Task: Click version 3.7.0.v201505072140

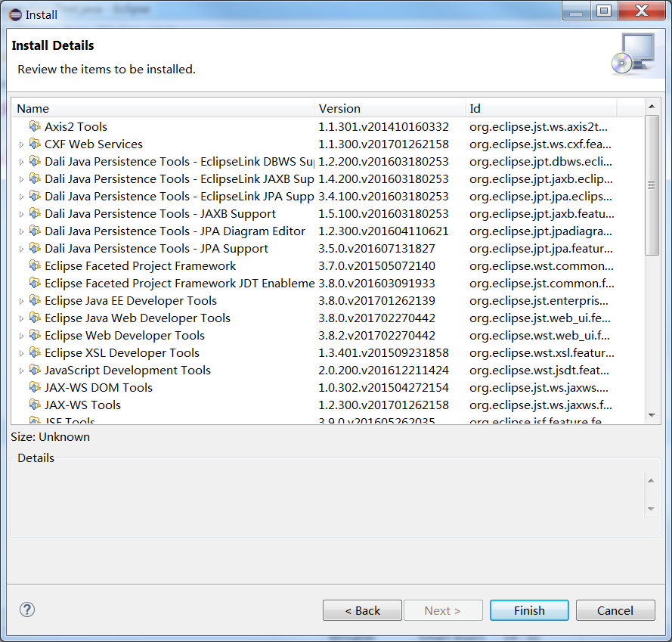Action: click(x=376, y=266)
